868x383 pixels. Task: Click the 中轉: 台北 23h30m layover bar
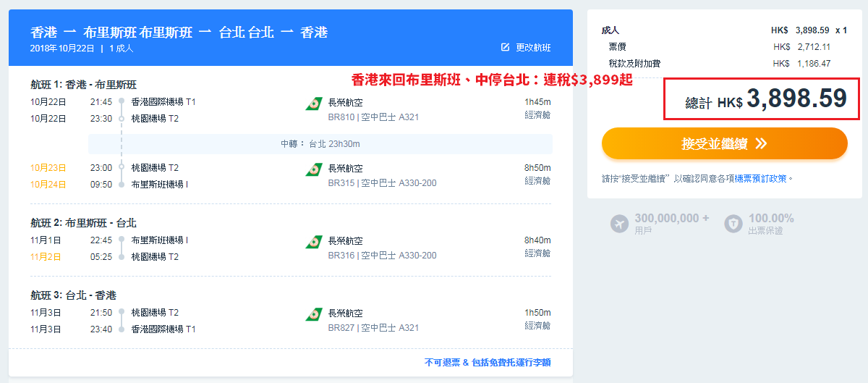coord(320,144)
